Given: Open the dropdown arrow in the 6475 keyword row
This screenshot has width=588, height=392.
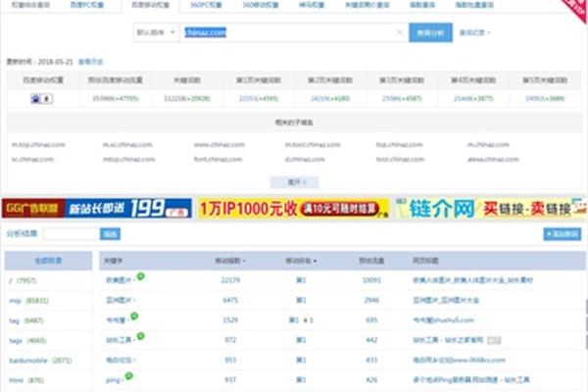Looking at the screenshot, I should click(x=134, y=301).
